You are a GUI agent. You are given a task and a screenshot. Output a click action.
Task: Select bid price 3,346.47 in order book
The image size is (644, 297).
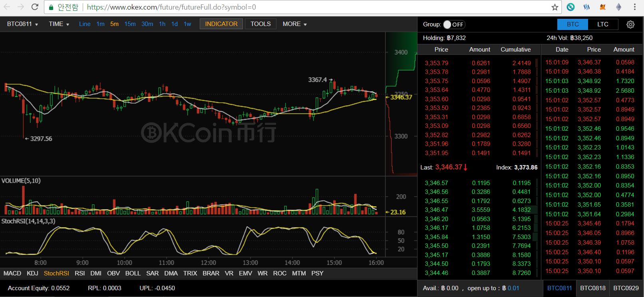(x=436, y=210)
